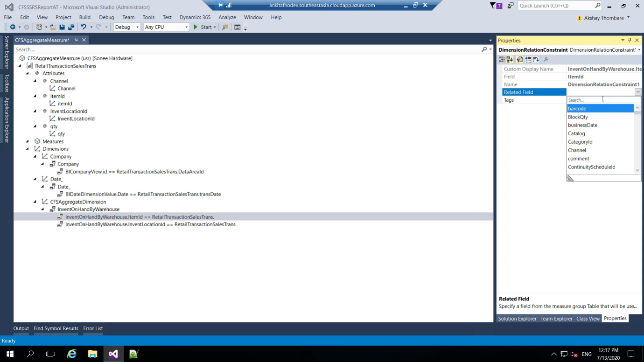Click the Alphabetical sort icon in Properties
Screen dimensions: 644x362
[510, 60]
